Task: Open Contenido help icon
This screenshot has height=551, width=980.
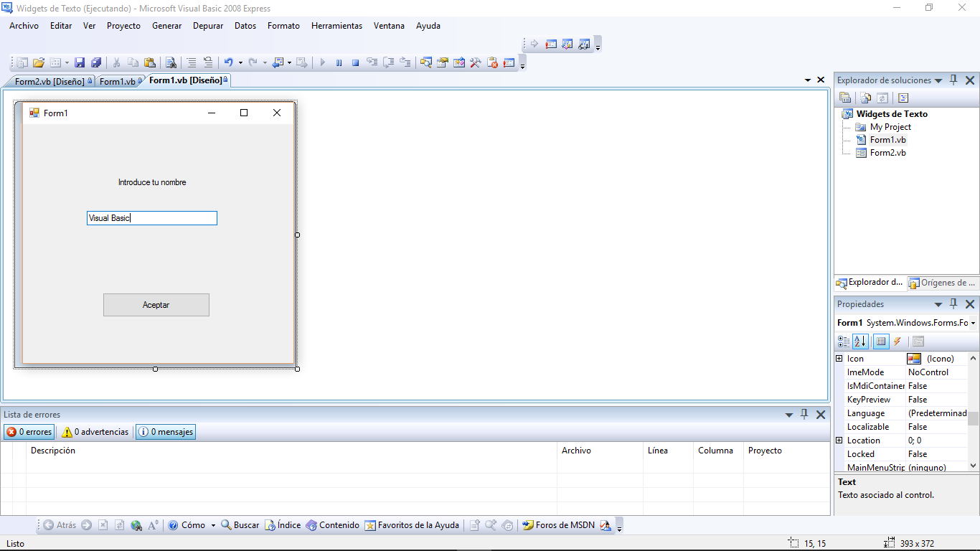Action: click(x=332, y=525)
